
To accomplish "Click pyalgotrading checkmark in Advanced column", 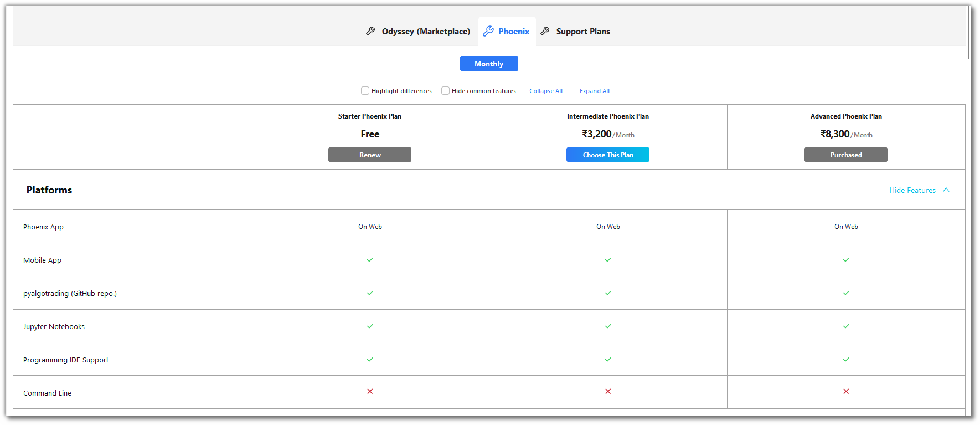I will [x=846, y=293].
